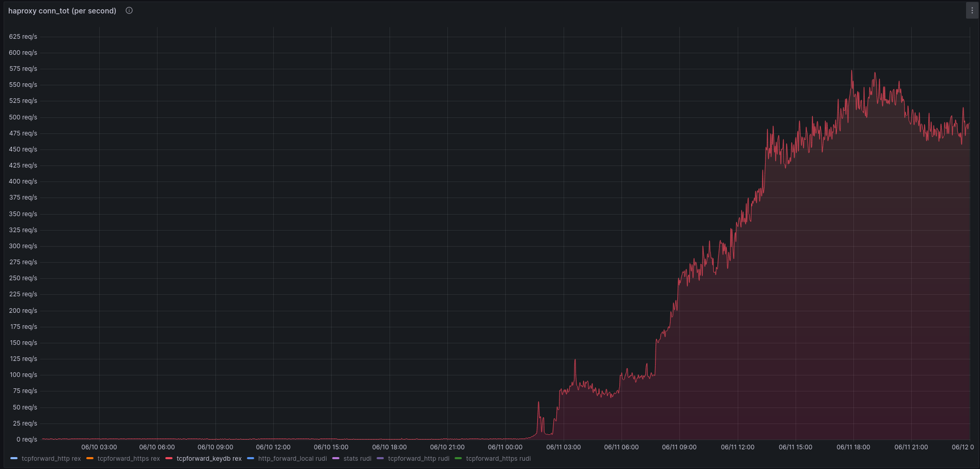Screen dimensions: 980x469
Task: Open the panel three-dot menu
Action: [972, 10]
